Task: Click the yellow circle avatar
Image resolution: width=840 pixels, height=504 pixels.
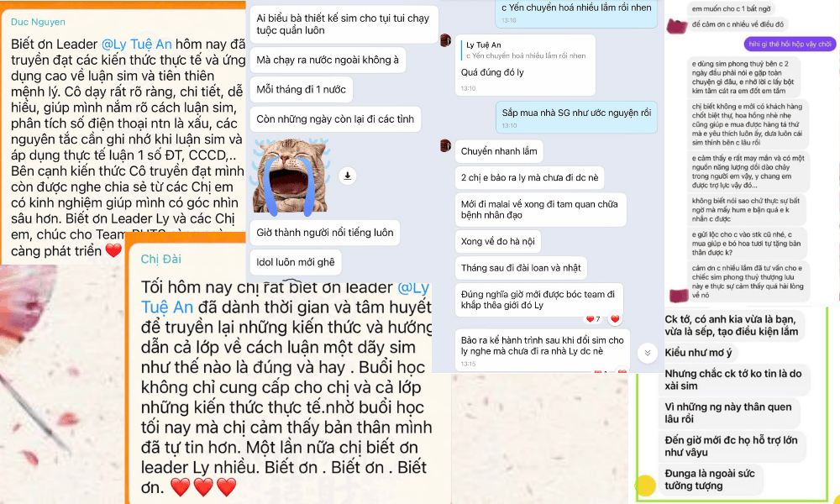Action: (x=645, y=486)
